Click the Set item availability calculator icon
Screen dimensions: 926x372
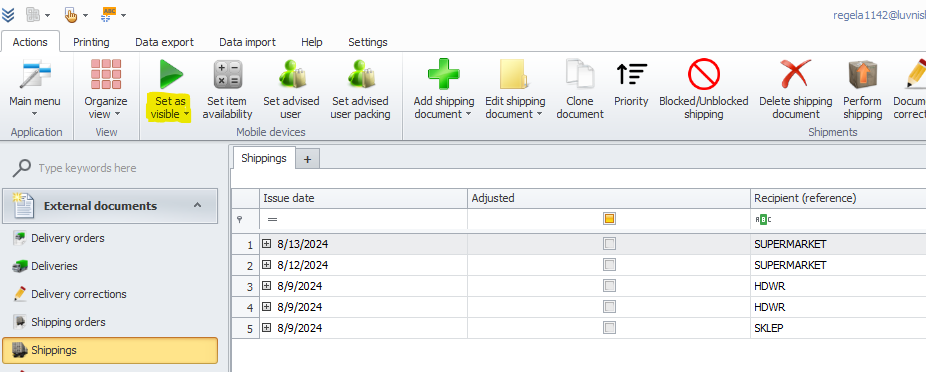point(227,74)
